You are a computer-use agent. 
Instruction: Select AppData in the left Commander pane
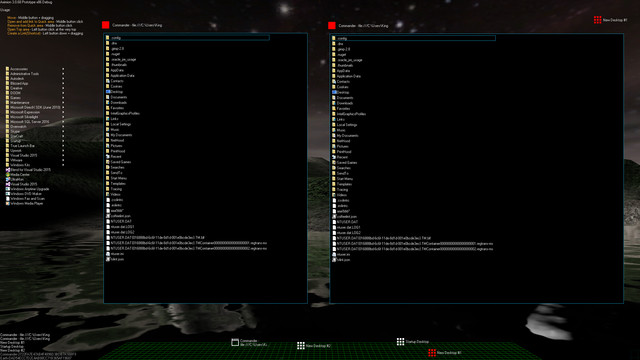[x=117, y=70]
